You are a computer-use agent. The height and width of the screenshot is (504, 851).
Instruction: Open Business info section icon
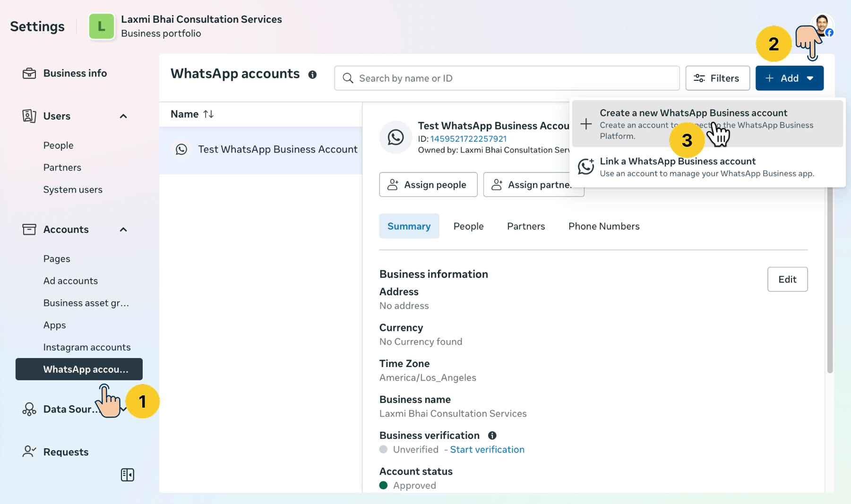pos(29,73)
